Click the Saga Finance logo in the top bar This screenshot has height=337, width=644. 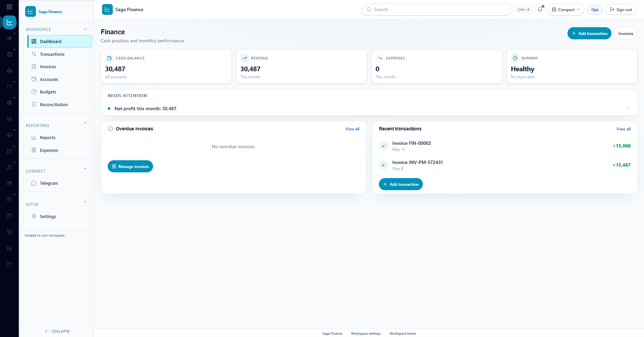107,9
